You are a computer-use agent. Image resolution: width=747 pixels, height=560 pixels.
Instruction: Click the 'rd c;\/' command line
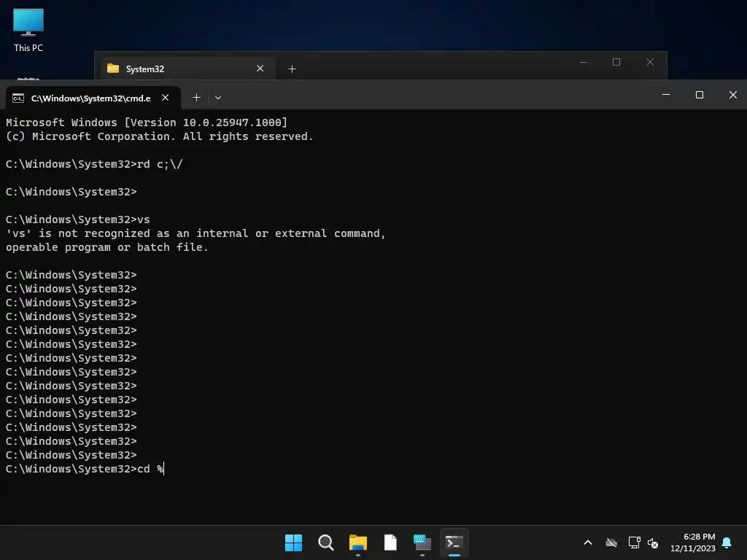[x=94, y=164]
